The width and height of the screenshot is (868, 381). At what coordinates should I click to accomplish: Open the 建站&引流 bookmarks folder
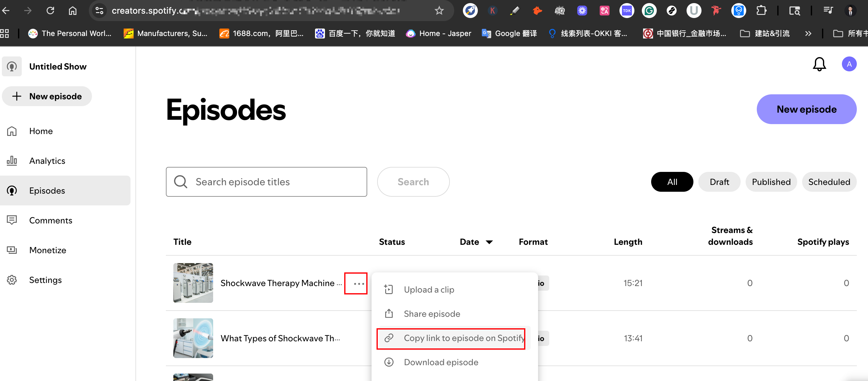click(765, 33)
